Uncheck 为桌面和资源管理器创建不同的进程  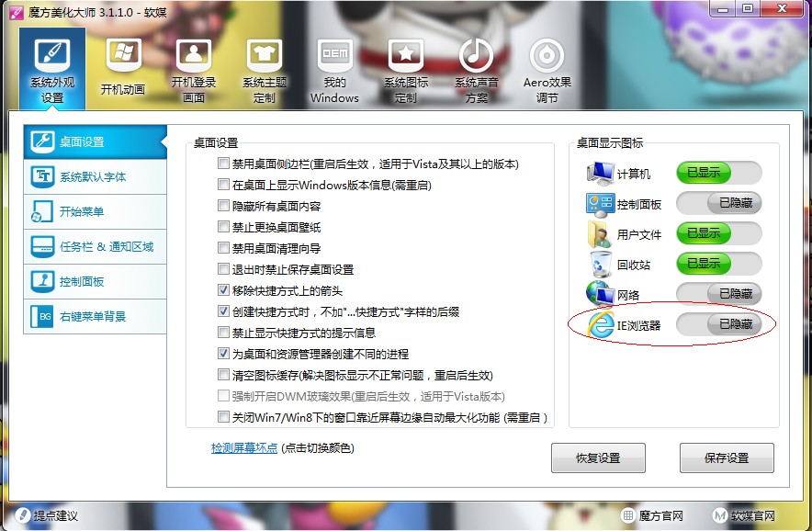click(223, 354)
